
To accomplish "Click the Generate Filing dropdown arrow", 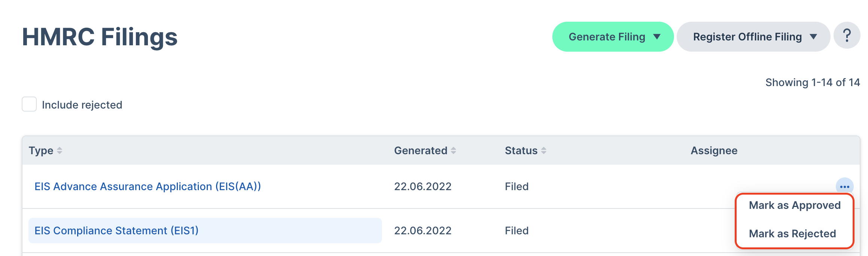I will click(x=657, y=37).
